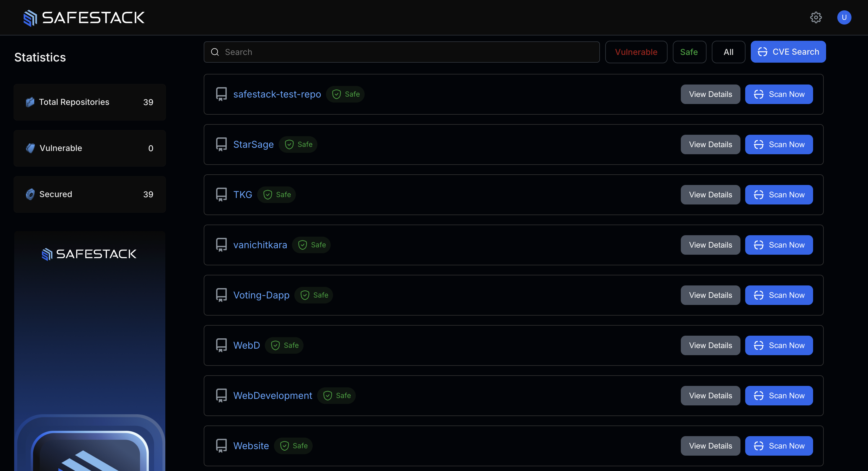Viewport: 868px width, 471px height.
Task: Filter list by Vulnerable repositories
Action: pyautogui.click(x=636, y=52)
